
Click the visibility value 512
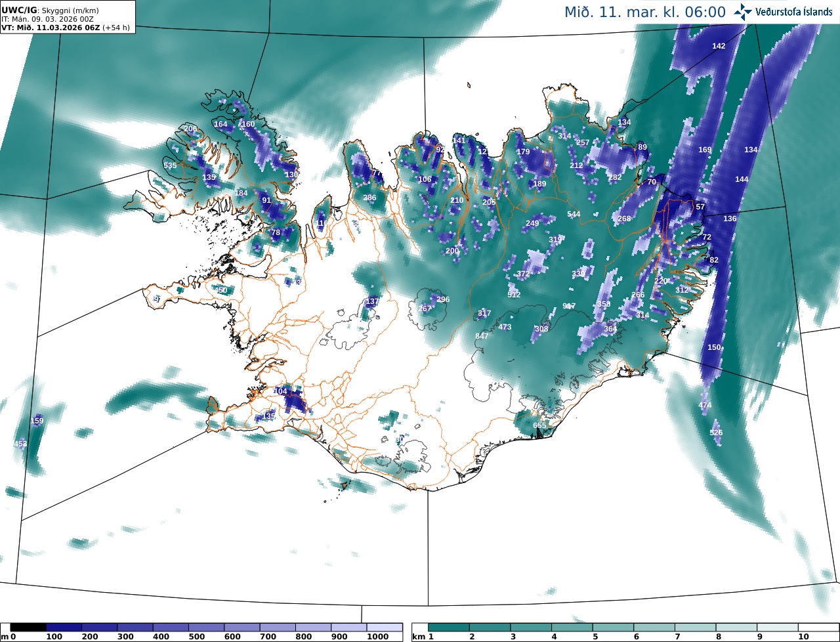pos(514,295)
